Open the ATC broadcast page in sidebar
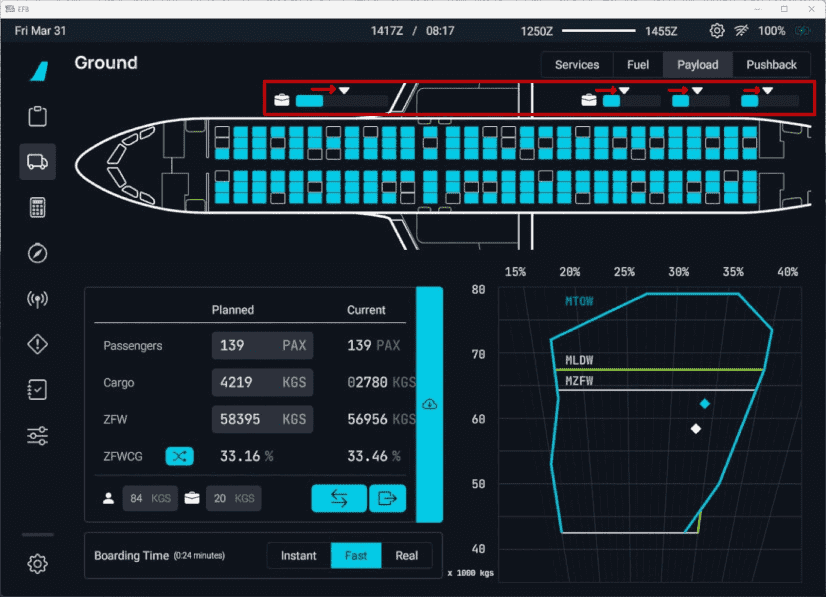Viewport: 826px width, 597px height. click(38, 299)
